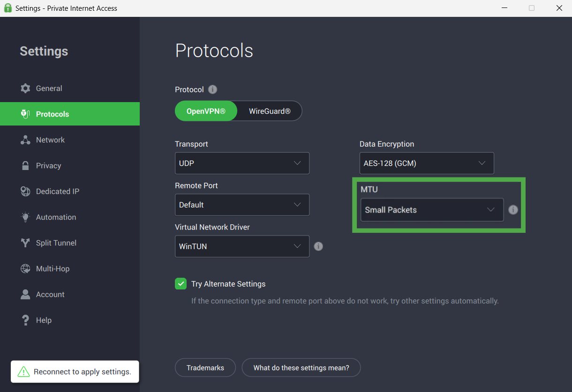Open Virtual Network Driver dropdown showing WinTUN
Screen dimensions: 572x392
coord(242,246)
